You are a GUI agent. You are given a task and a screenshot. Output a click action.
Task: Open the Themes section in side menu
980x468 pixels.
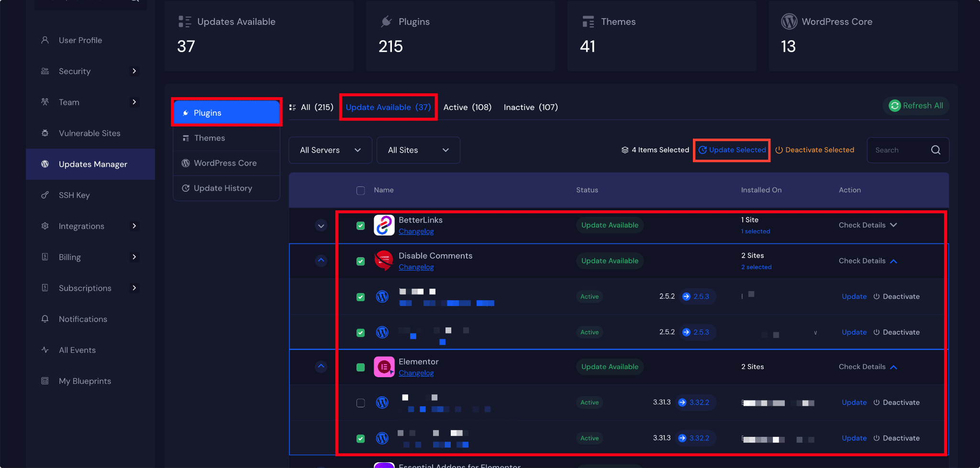210,138
